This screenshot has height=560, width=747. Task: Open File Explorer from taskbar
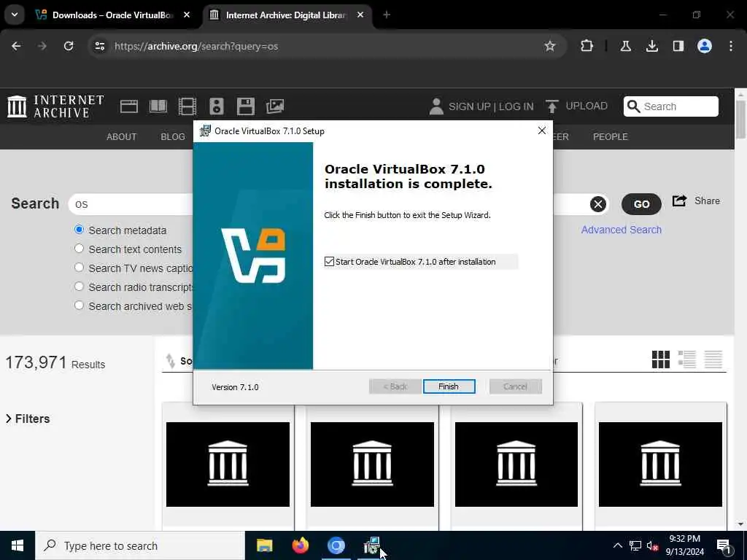point(264,545)
